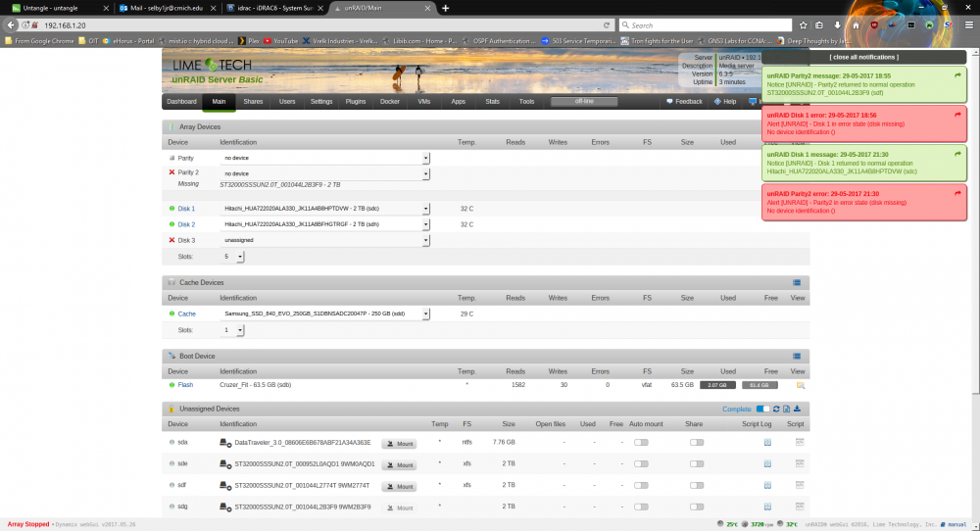Open Feedback link in navigation bar
The height and width of the screenshot is (531, 980).
coord(684,101)
